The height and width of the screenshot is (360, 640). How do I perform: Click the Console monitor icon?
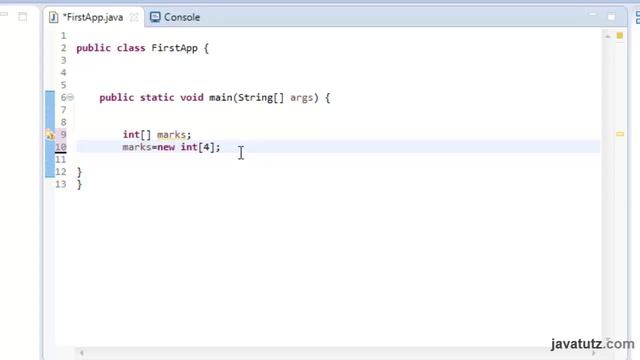tap(155, 17)
